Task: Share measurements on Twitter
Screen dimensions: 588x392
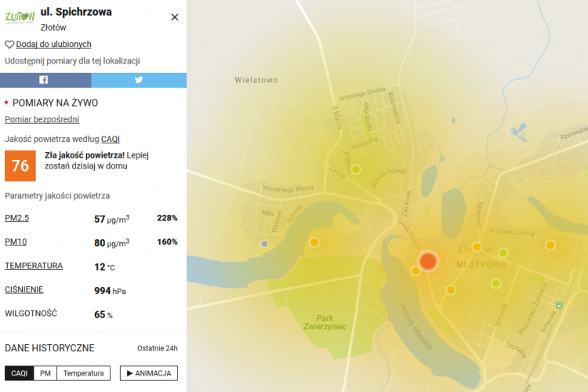Action: pos(139,80)
